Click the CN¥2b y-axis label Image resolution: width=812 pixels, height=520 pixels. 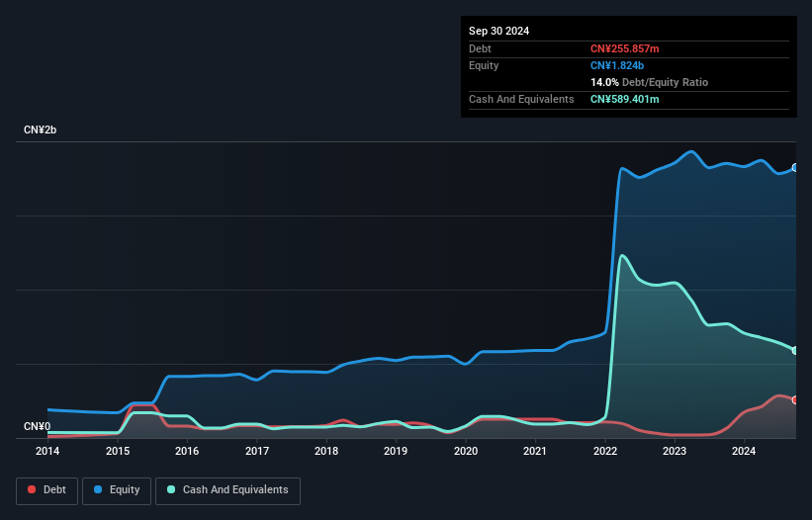click(x=40, y=130)
